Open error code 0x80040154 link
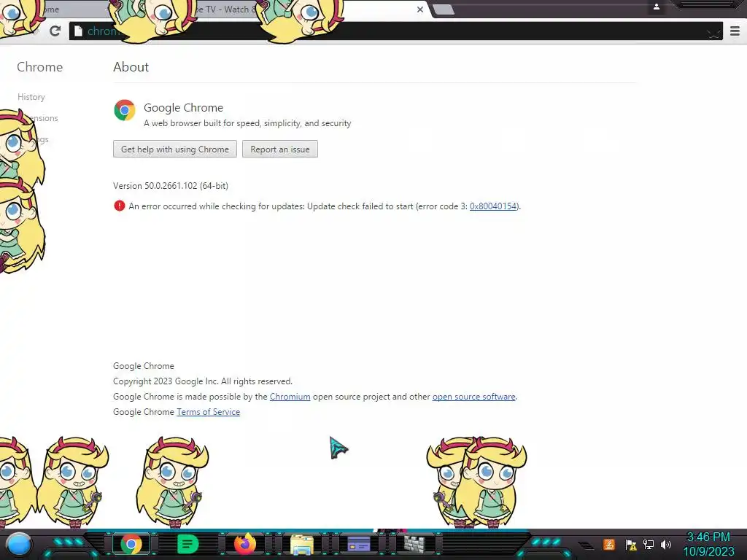The height and width of the screenshot is (560, 747). [x=493, y=206]
